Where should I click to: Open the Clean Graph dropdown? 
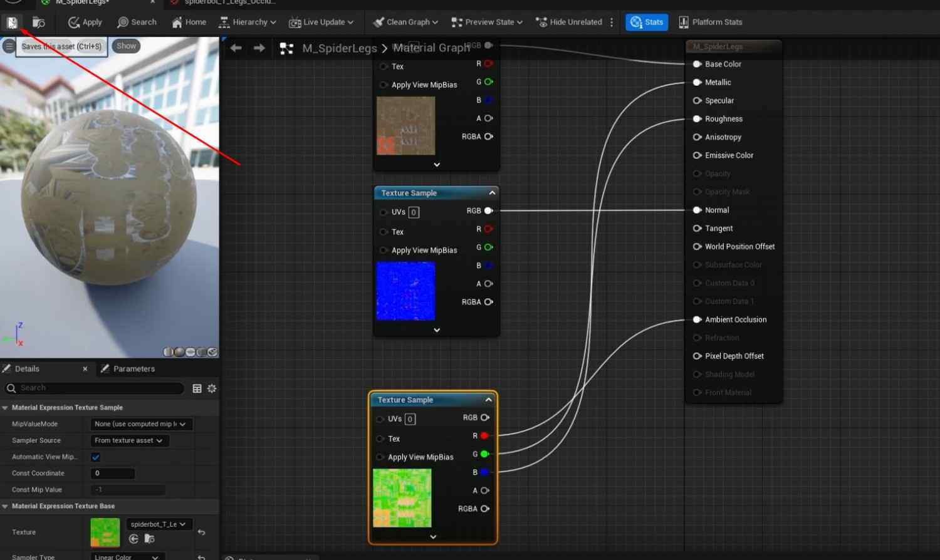405,23
